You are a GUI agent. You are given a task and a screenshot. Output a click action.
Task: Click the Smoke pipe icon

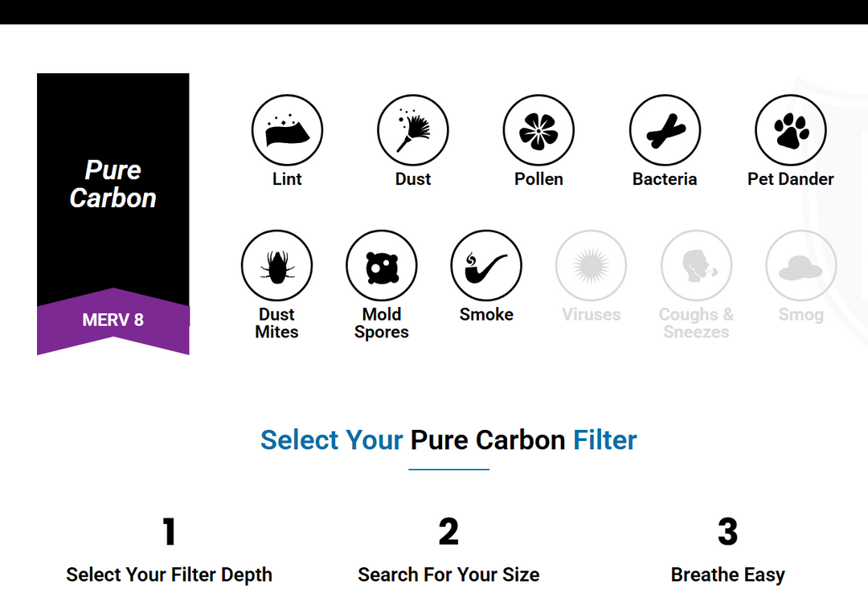coord(486,266)
